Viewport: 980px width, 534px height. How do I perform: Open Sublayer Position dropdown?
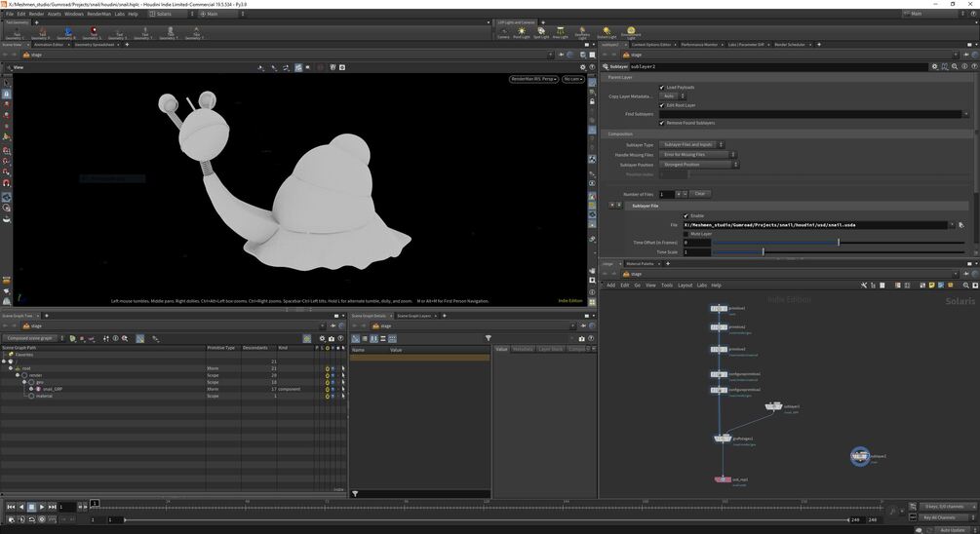point(699,165)
